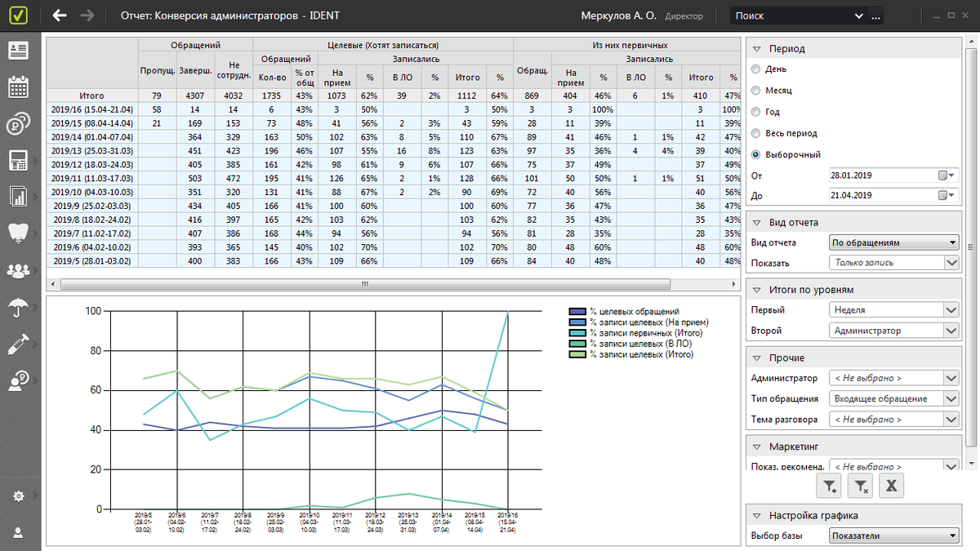Collapse the Итоги по уровням section
This screenshot has width=980, height=551.
pos(757,290)
